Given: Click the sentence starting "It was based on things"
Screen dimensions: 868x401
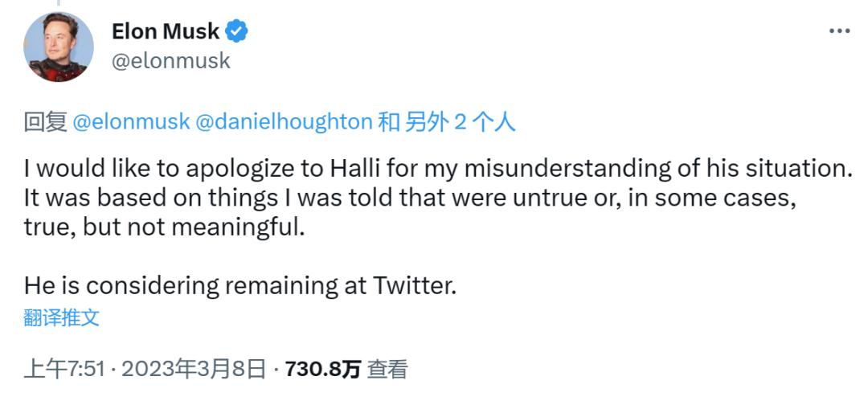Looking at the screenshot, I should (409, 198).
